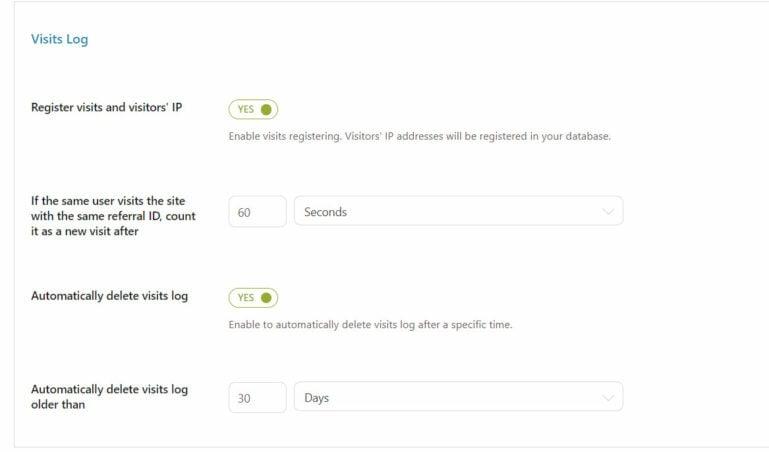Screen dimensions: 769x452
Task: Select the word Seconds inside the dropdown
Action: pos(325,212)
